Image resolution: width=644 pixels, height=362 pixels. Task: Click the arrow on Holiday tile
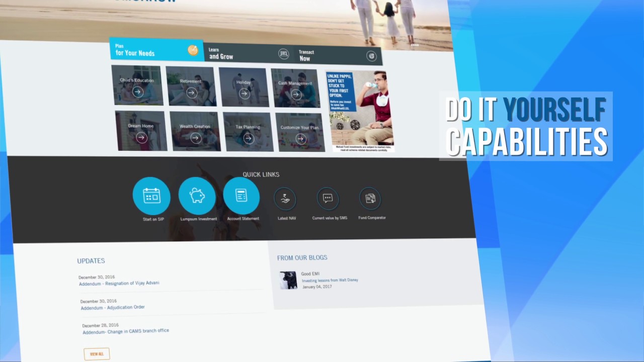click(244, 94)
